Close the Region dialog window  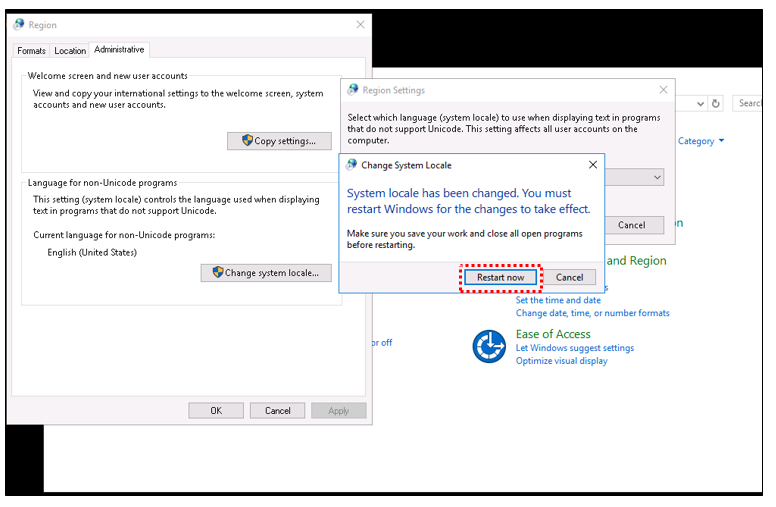click(x=360, y=25)
